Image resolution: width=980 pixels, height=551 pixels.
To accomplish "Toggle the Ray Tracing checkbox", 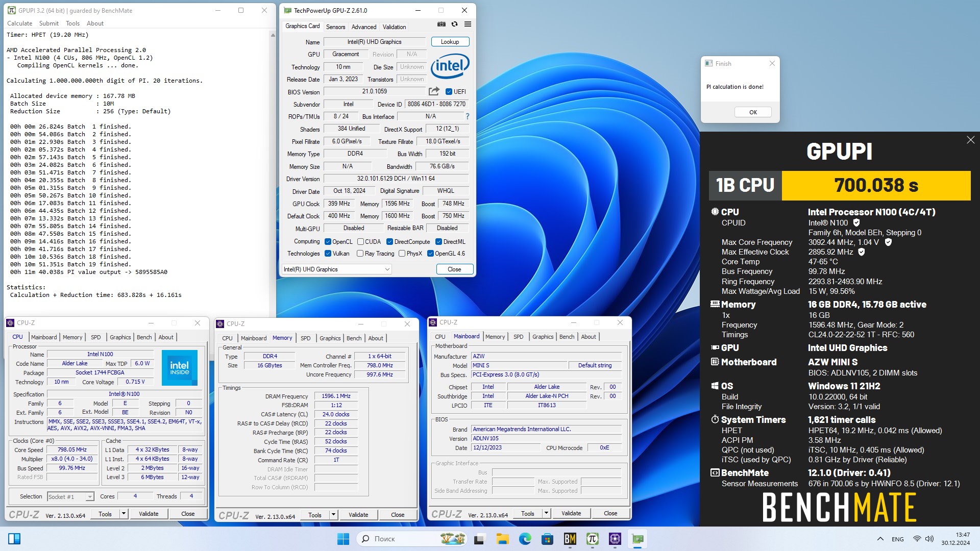I will 360,254.
